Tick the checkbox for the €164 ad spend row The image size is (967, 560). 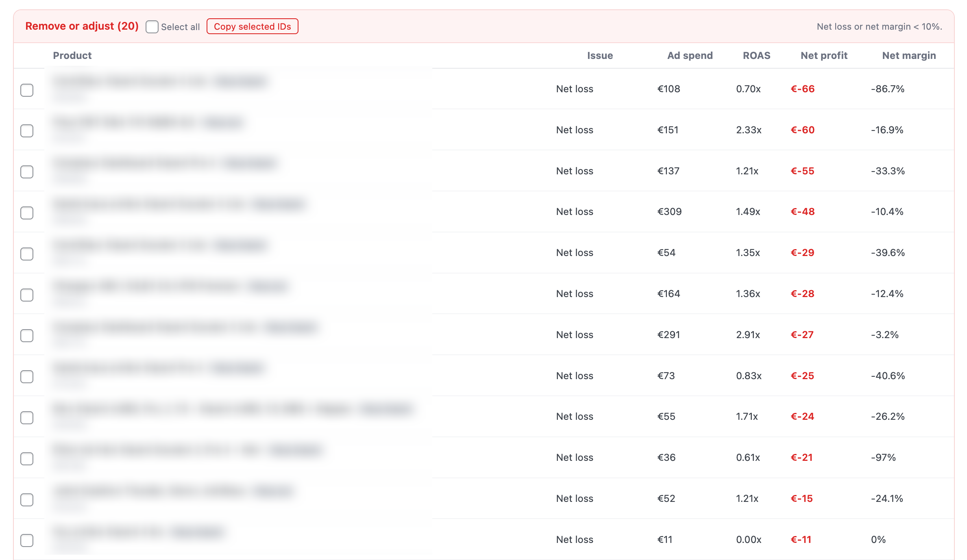click(27, 295)
